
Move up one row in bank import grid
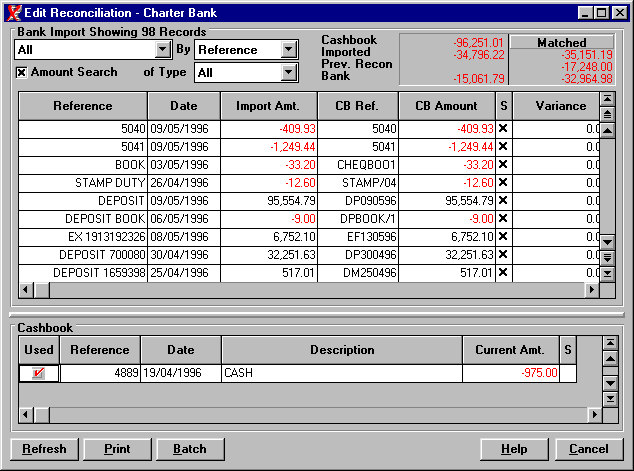[x=607, y=130]
